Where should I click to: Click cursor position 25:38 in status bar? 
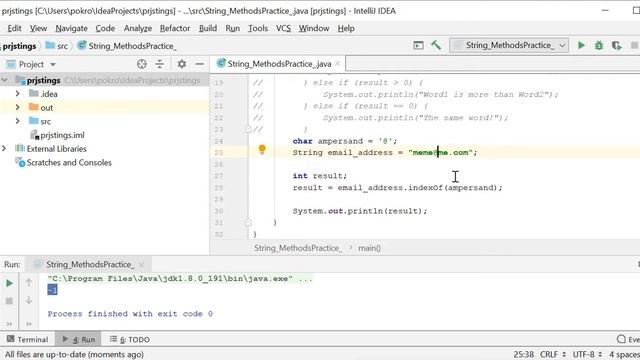(524, 354)
